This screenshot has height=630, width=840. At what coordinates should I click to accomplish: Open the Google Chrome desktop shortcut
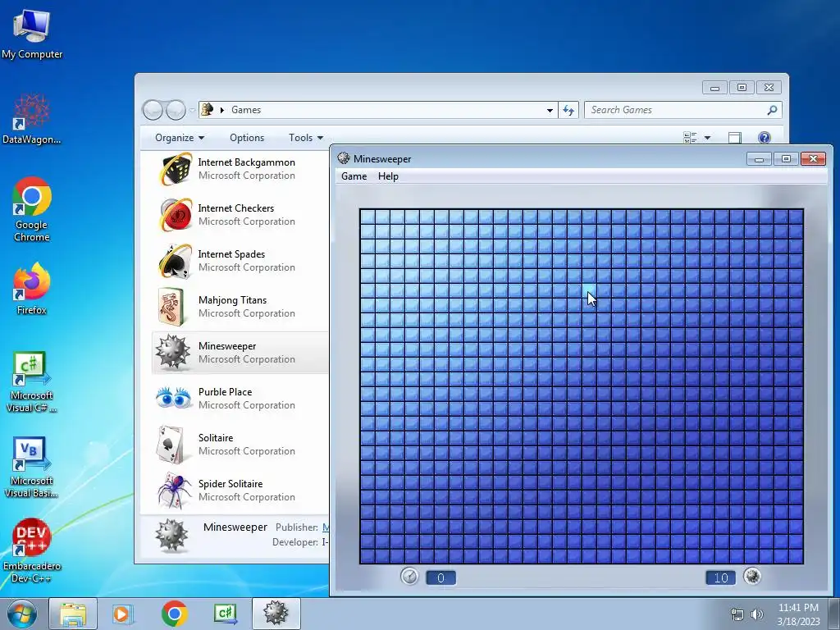tap(32, 209)
